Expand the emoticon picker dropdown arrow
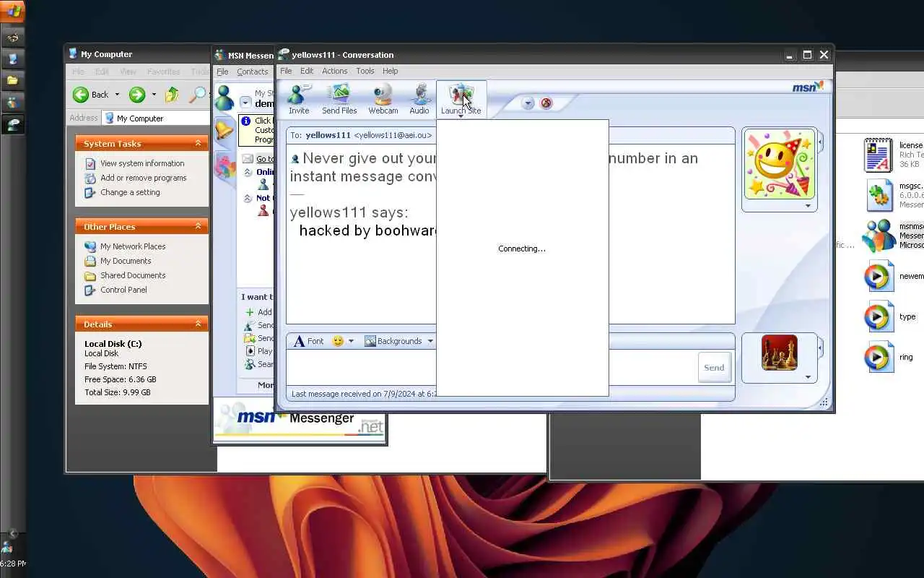Viewport: 924px width, 578px height. [352, 341]
